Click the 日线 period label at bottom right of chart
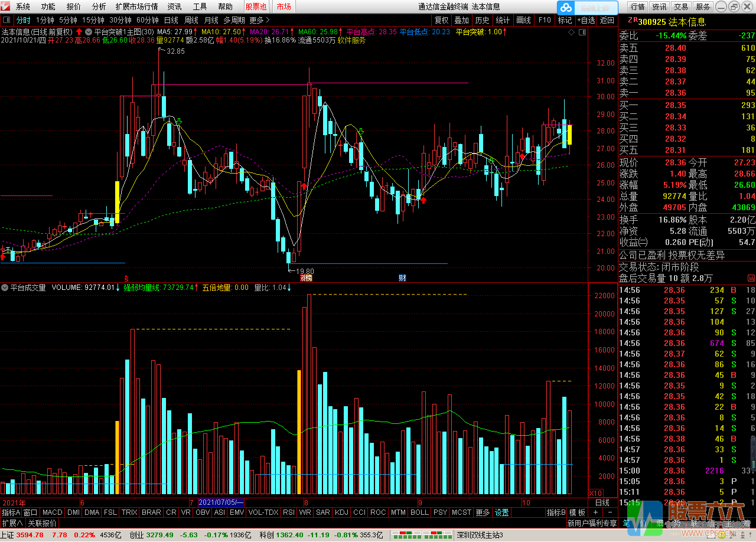The image size is (756, 542). [x=602, y=502]
